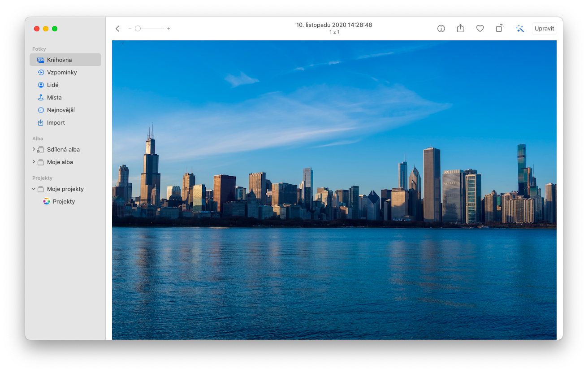Screen dimensions: 588x373
Task: Rotate the photo using rotate icon
Action: click(x=500, y=29)
